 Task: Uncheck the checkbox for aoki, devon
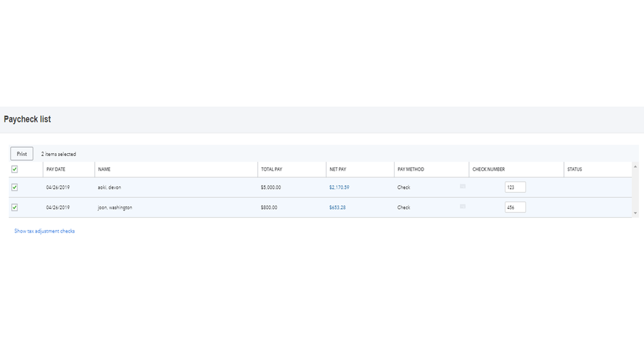15,187
